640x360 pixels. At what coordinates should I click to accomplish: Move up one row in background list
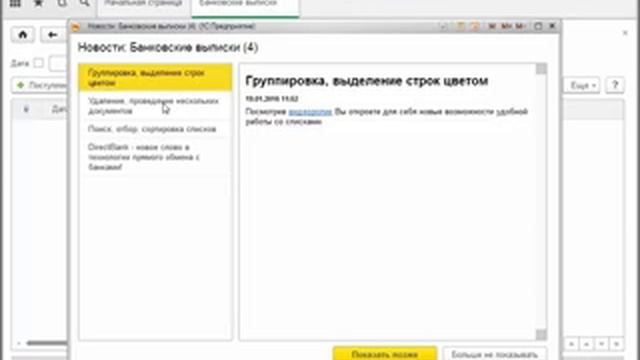[587, 344]
